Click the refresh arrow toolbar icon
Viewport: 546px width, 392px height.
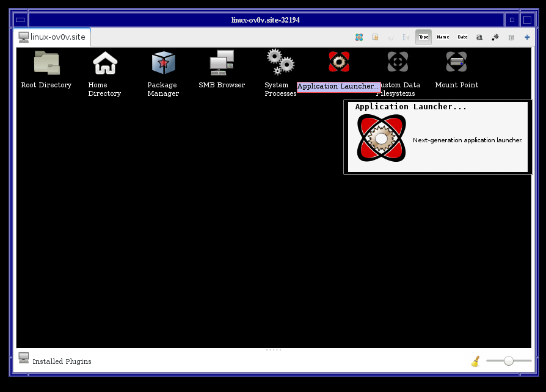[391, 37]
